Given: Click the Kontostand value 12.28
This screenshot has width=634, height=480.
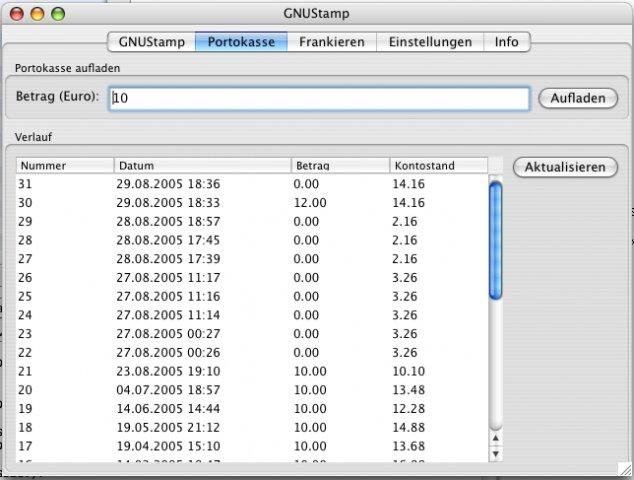Looking at the screenshot, I should pyautogui.click(x=409, y=409).
